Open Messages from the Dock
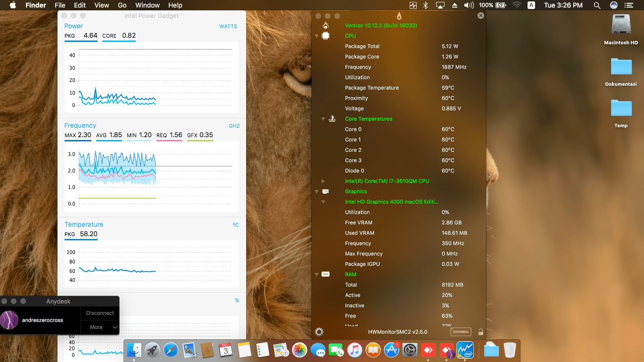The image size is (644, 362). tap(319, 350)
